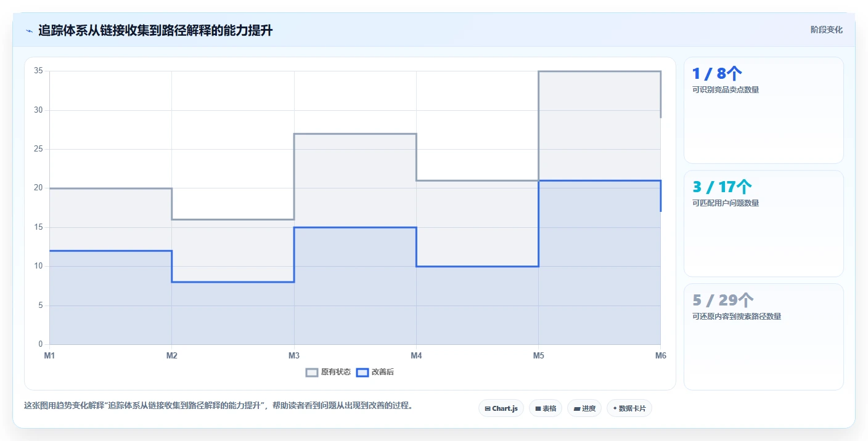This screenshot has height=441, width=868.
Task: Click the M3 x-axis label
Action: [x=294, y=356]
